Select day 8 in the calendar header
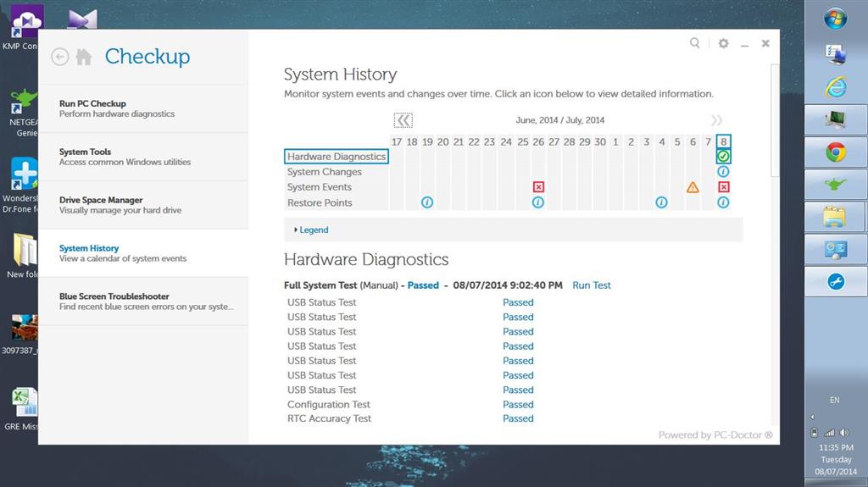Screen dimensions: 868x487 click(723, 141)
